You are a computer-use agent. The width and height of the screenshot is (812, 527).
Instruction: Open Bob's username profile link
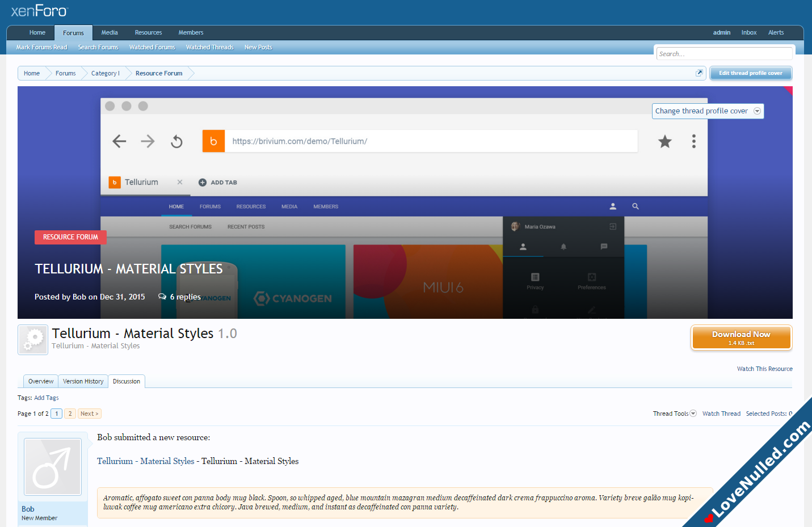[x=28, y=509]
